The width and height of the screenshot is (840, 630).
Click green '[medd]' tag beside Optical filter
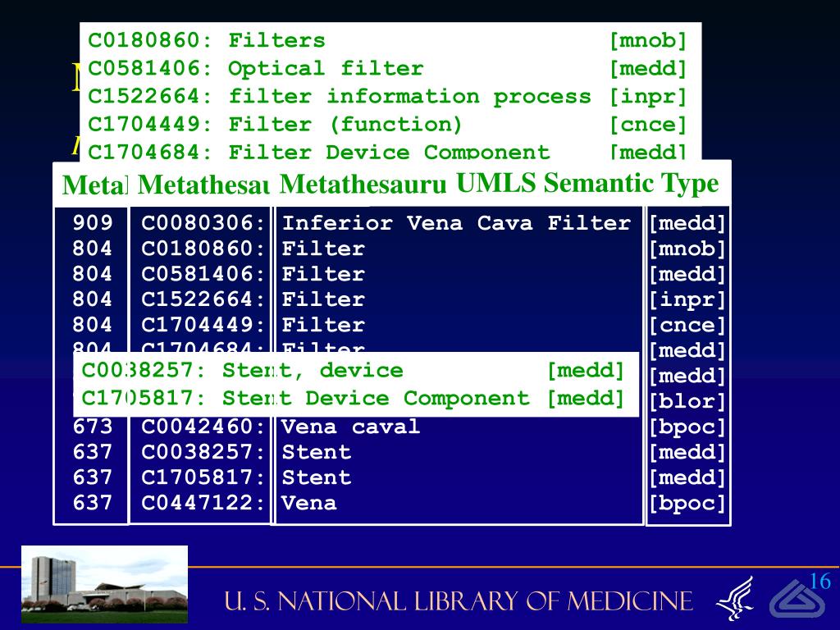[x=648, y=69]
